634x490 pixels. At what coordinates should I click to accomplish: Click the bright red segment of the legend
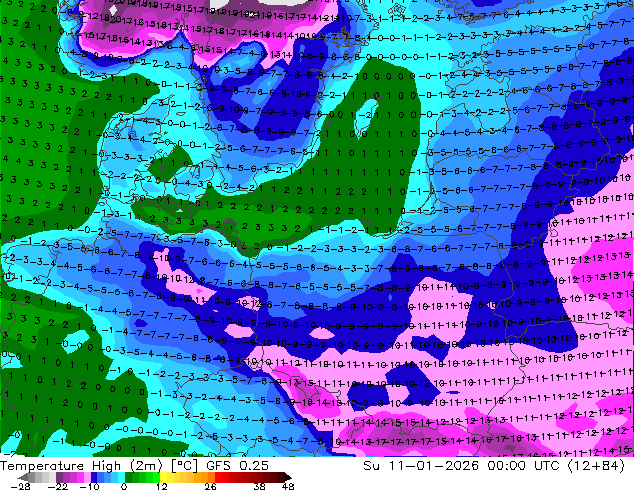(x=218, y=477)
